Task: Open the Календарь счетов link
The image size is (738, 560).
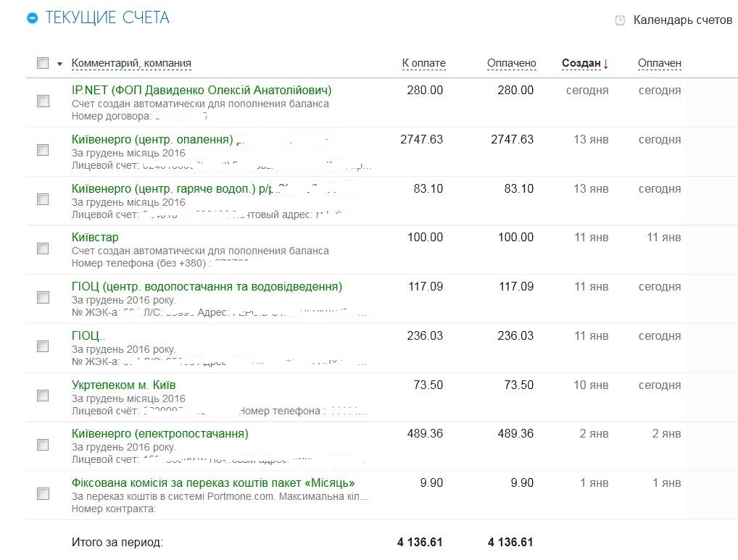Action: tap(682, 20)
